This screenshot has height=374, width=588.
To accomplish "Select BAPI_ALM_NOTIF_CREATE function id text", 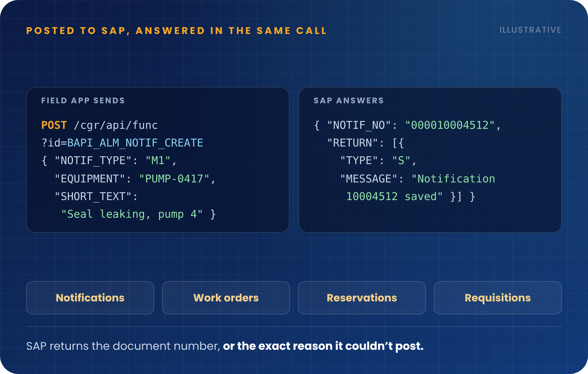I will click(x=135, y=143).
